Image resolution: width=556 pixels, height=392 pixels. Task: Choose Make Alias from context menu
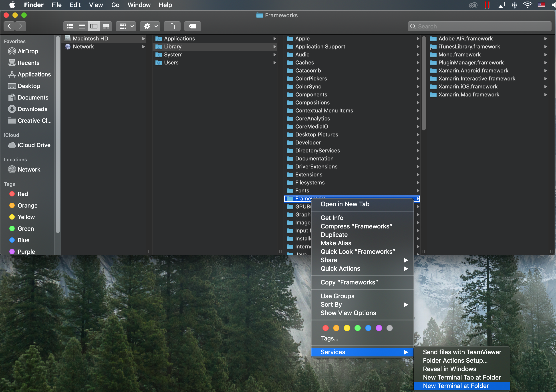pyautogui.click(x=362, y=243)
